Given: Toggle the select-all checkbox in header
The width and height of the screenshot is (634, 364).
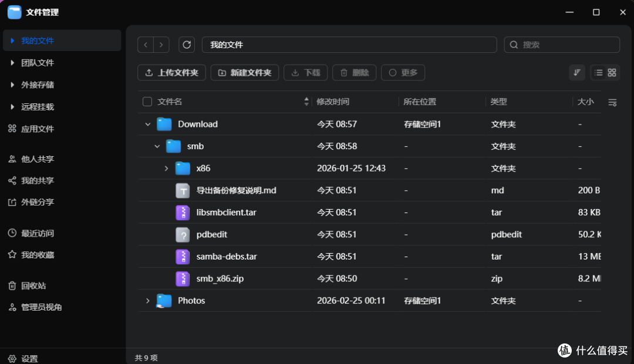Looking at the screenshot, I should 147,102.
